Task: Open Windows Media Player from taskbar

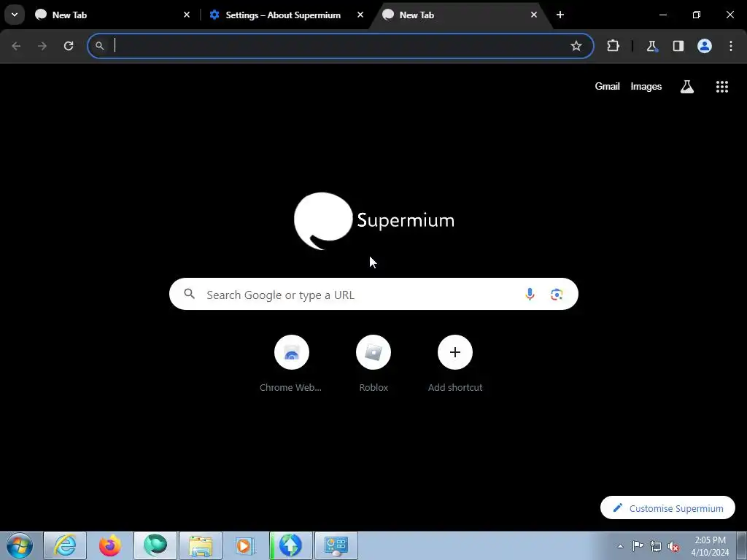Action: [245, 545]
